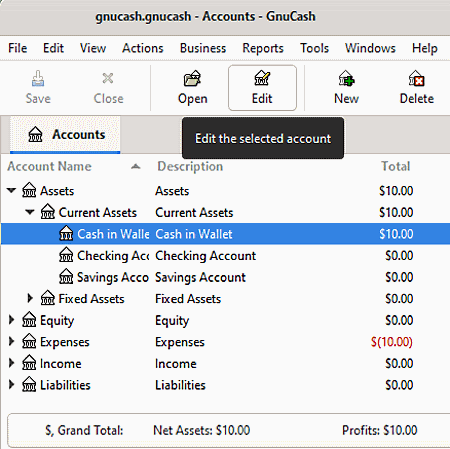Select the Checking Account name
Viewport: 450px width, 449px height.
tap(113, 256)
